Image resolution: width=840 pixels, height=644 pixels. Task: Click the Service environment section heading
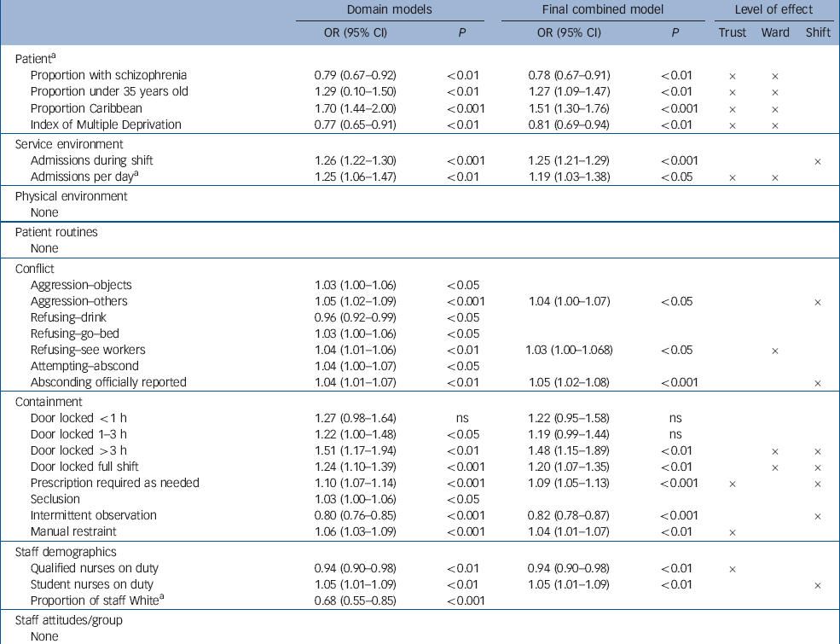pyautogui.click(x=68, y=144)
